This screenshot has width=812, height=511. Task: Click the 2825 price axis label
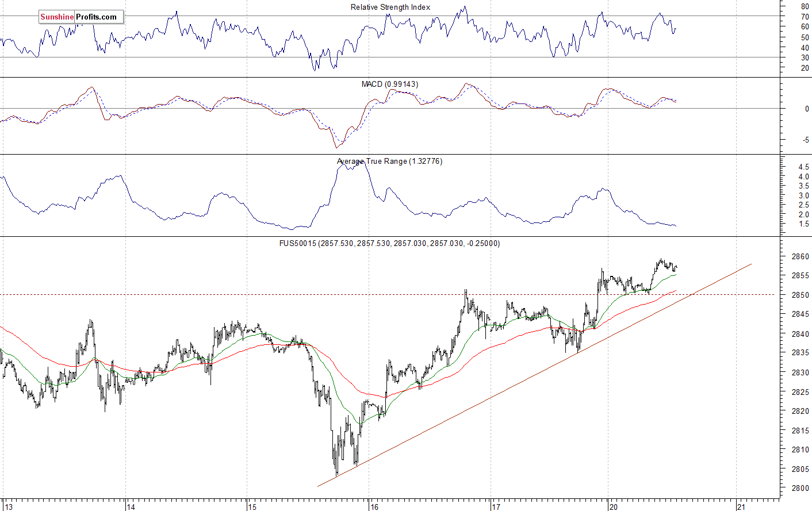[800, 391]
